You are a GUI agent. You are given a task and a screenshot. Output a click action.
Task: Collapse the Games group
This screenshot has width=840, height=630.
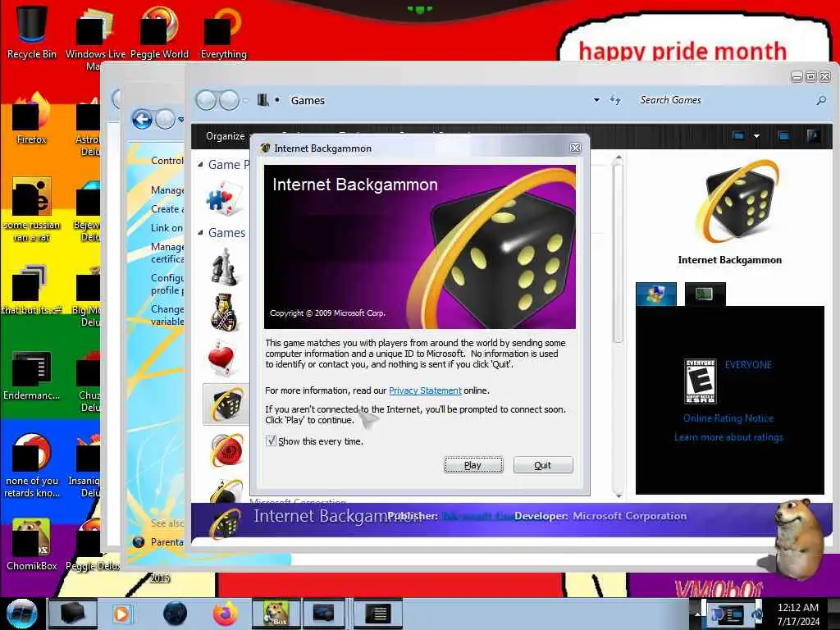coord(200,232)
